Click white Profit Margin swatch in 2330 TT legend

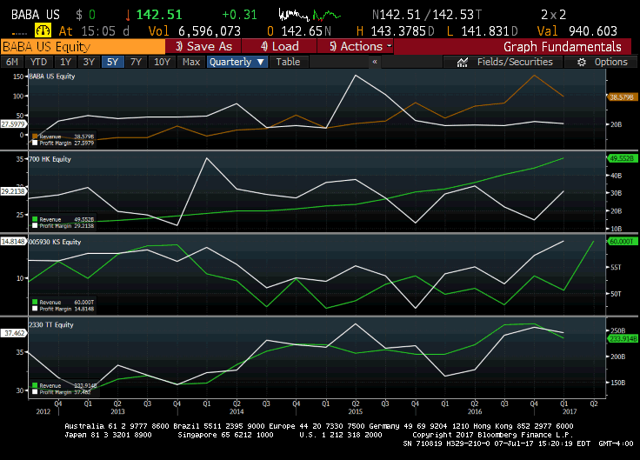(x=35, y=392)
